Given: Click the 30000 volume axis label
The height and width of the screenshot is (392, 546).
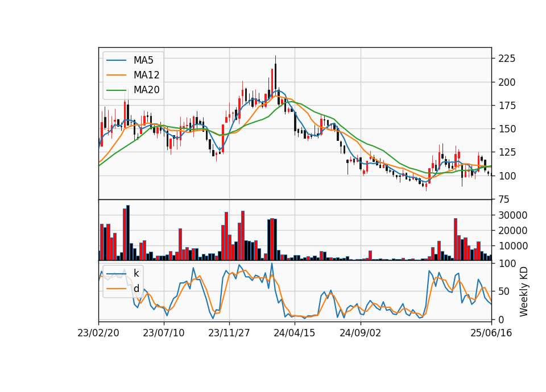Looking at the screenshot, I should (512, 215).
